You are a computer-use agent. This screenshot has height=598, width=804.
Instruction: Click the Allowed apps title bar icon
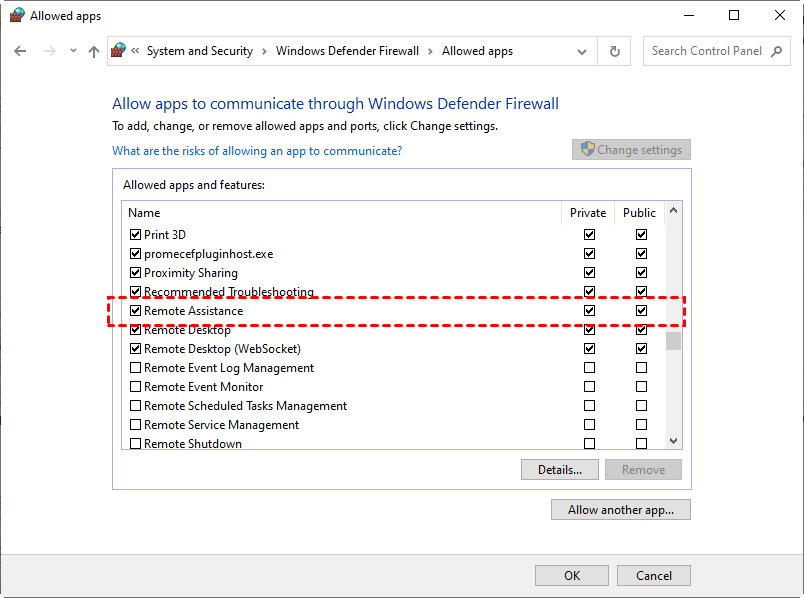tap(16, 15)
